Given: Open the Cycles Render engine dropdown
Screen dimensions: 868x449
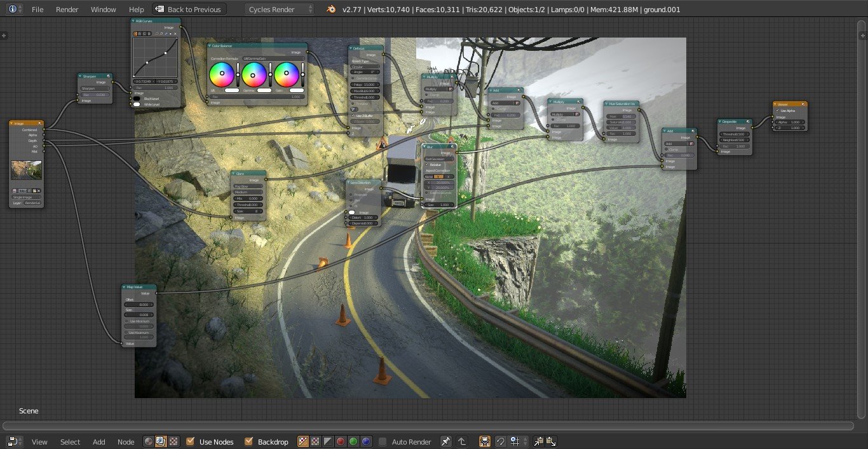Looking at the screenshot, I should [280, 9].
